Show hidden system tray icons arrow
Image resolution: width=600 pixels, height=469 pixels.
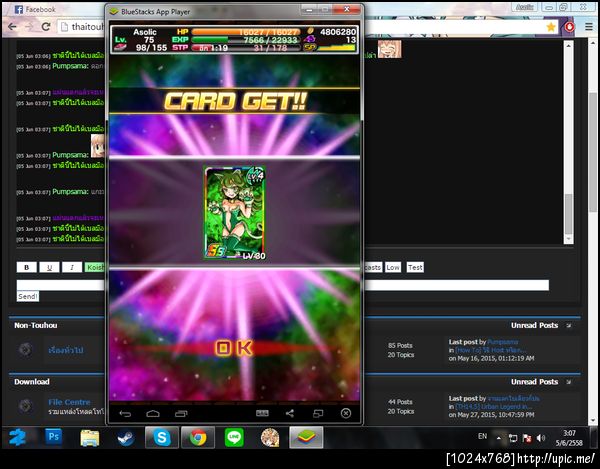pos(499,438)
